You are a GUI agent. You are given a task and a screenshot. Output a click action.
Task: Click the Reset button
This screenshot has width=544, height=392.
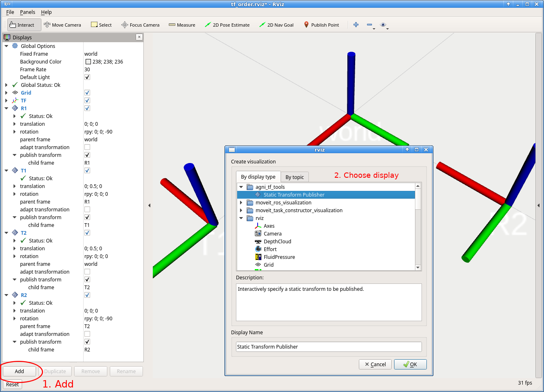coord(12,384)
